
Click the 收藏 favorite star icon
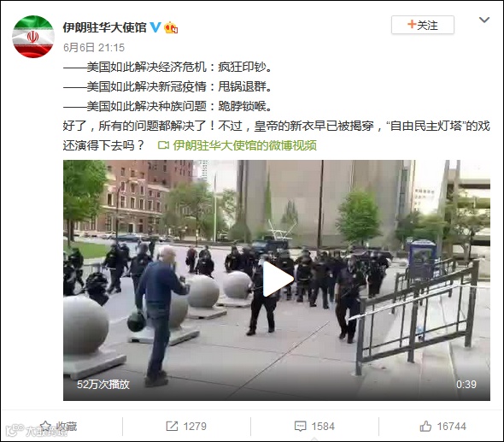pyautogui.click(x=45, y=427)
